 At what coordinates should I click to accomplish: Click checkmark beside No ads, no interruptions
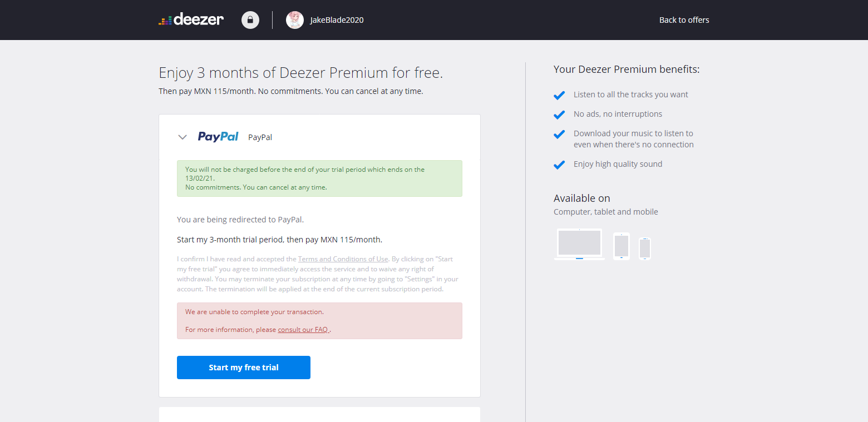[x=559, y=115]
